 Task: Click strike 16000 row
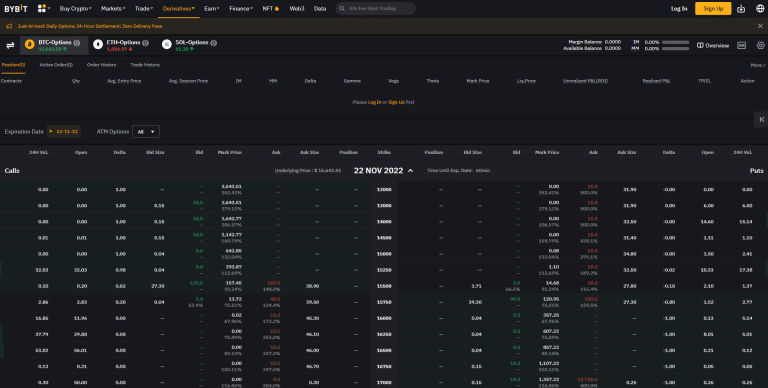pos(384,318)
